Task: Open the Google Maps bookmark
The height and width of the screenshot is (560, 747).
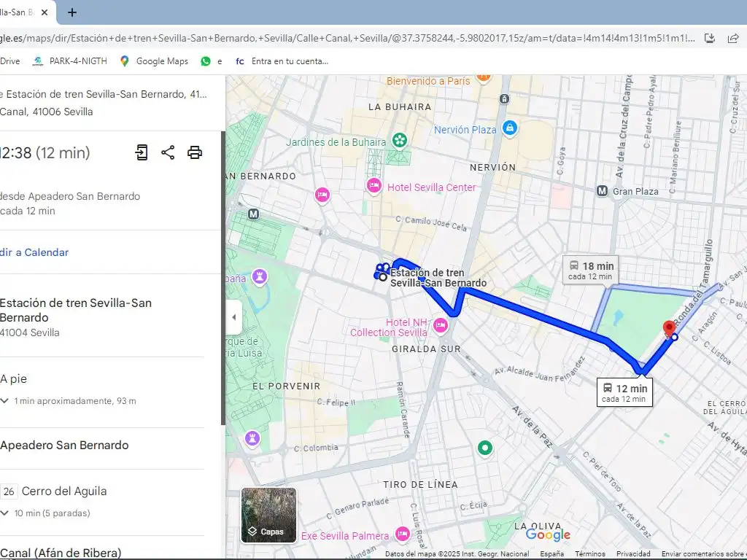Action: [154, 61]
